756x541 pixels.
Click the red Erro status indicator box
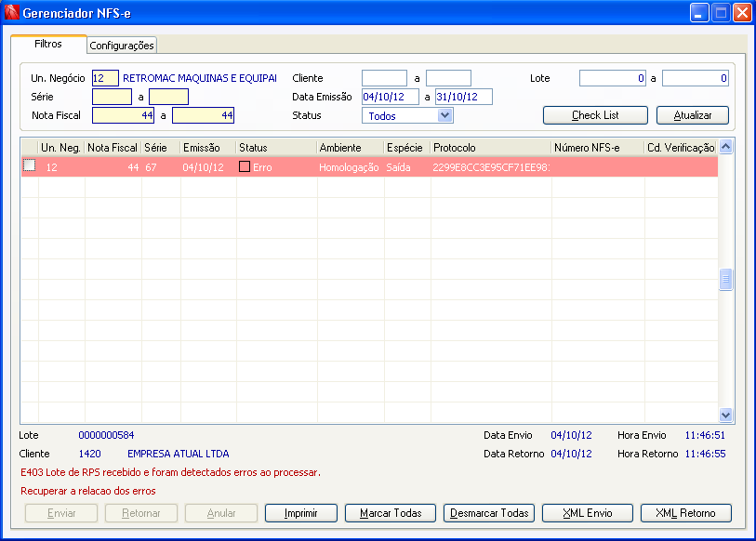click(x=245, y=166)
